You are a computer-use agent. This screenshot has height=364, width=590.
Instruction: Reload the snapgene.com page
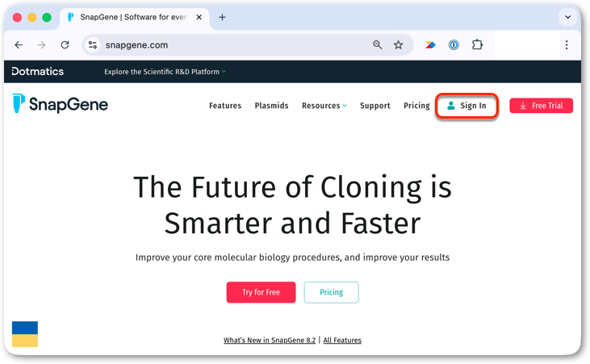coord(65,45)
